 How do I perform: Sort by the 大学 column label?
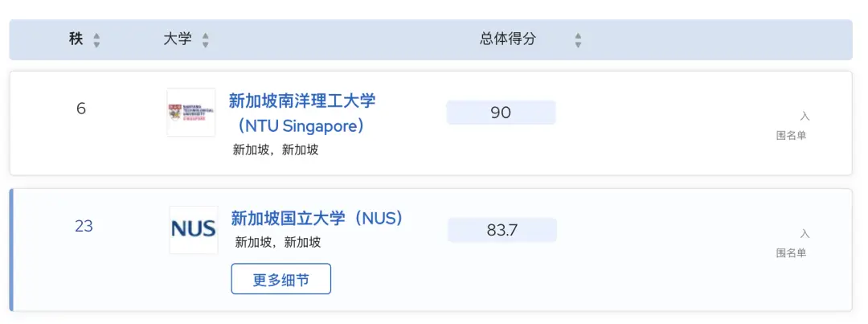click(x=178, y=39)
